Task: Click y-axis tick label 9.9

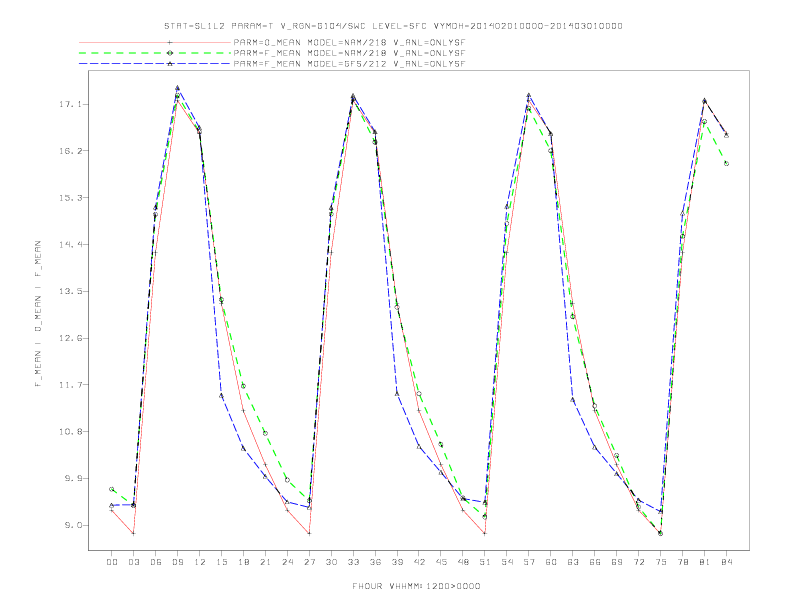Action: [72, 478]
